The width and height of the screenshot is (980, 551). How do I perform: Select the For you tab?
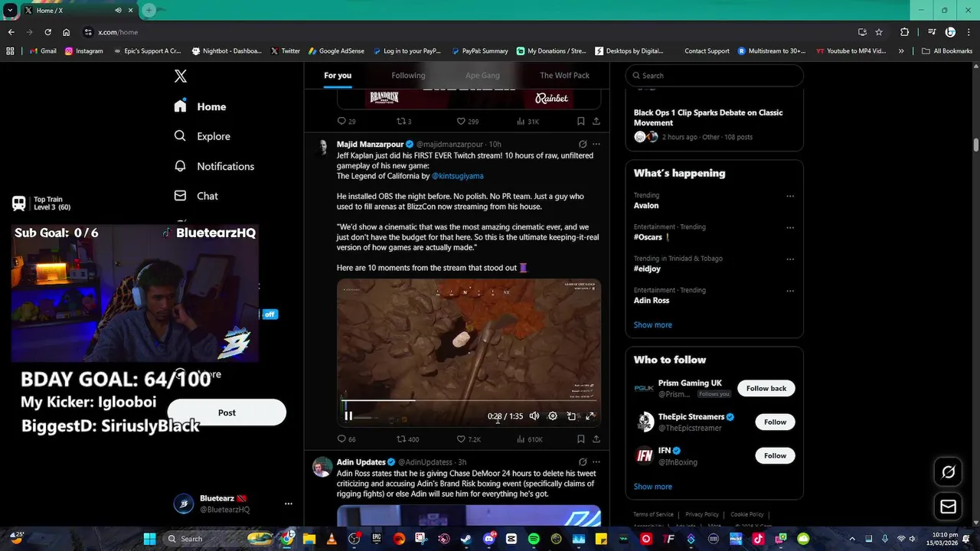338,76
